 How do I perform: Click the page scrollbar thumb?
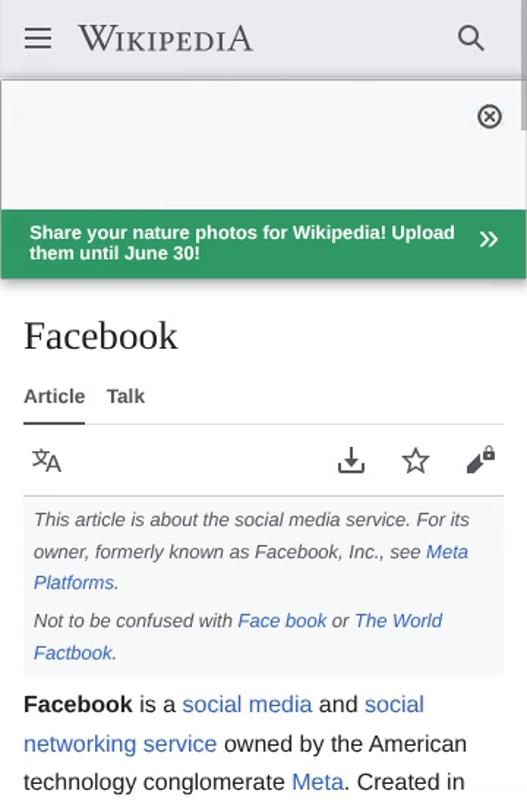pos(523,64)
